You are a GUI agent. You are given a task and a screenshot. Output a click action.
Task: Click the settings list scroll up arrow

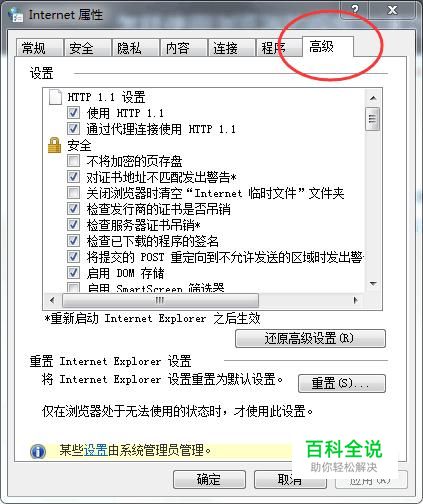373,98
